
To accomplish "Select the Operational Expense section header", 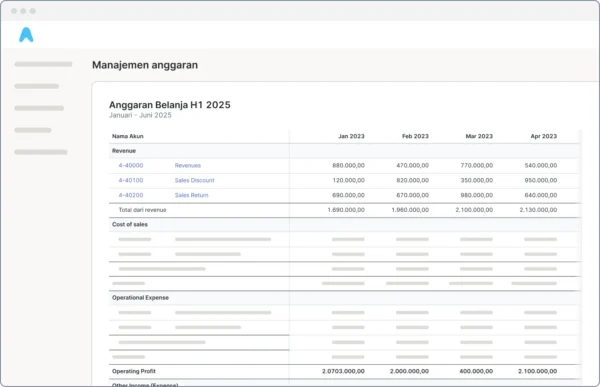I will tap(140, 298).
